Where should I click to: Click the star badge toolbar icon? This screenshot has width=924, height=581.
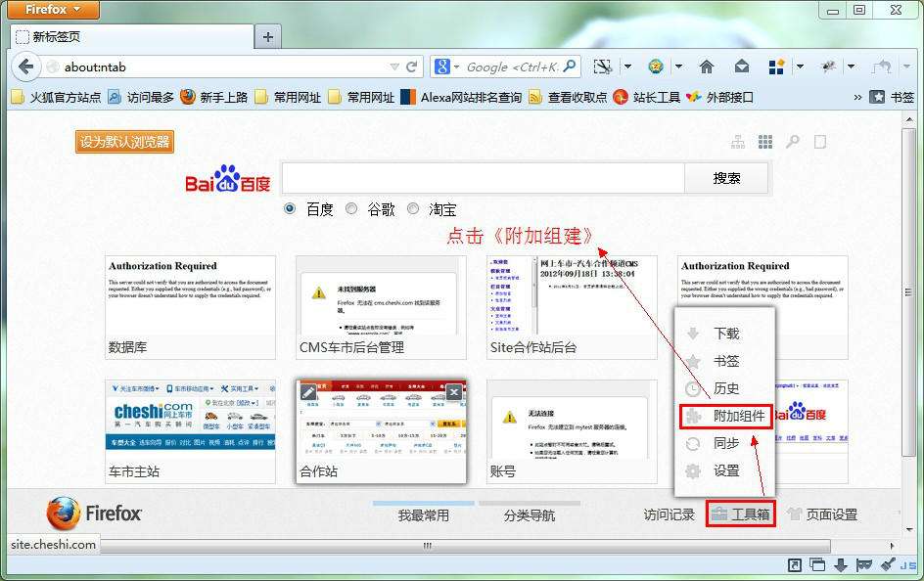655,67
